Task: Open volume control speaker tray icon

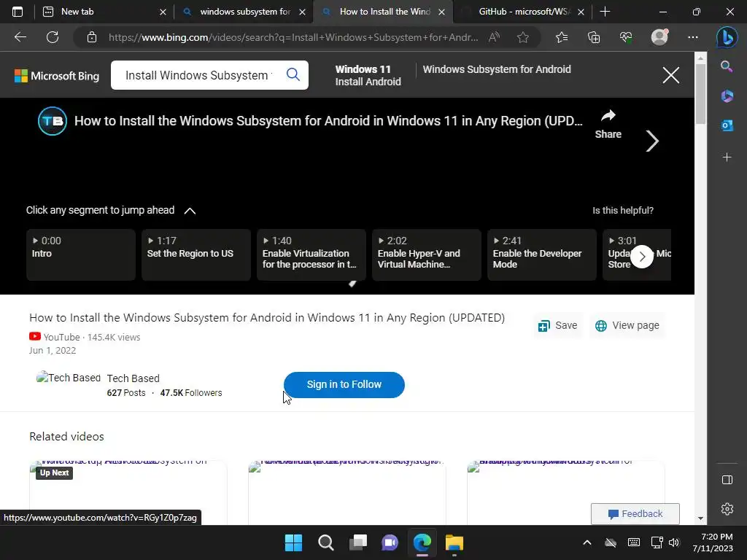Action: click(673, 542)
